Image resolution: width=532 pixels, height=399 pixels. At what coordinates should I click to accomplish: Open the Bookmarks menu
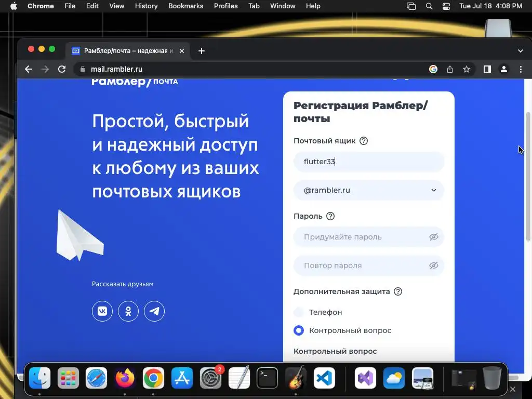coord(186,6)
